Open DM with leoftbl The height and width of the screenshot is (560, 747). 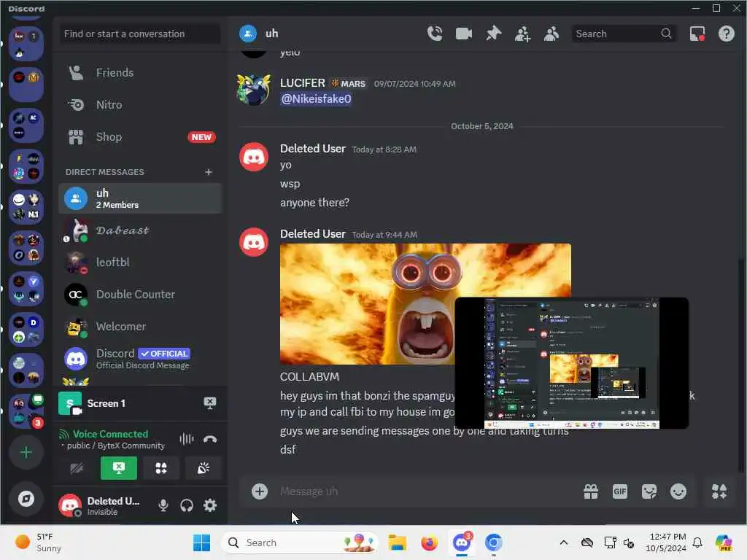pyautogui.click(x=140, y=262)
